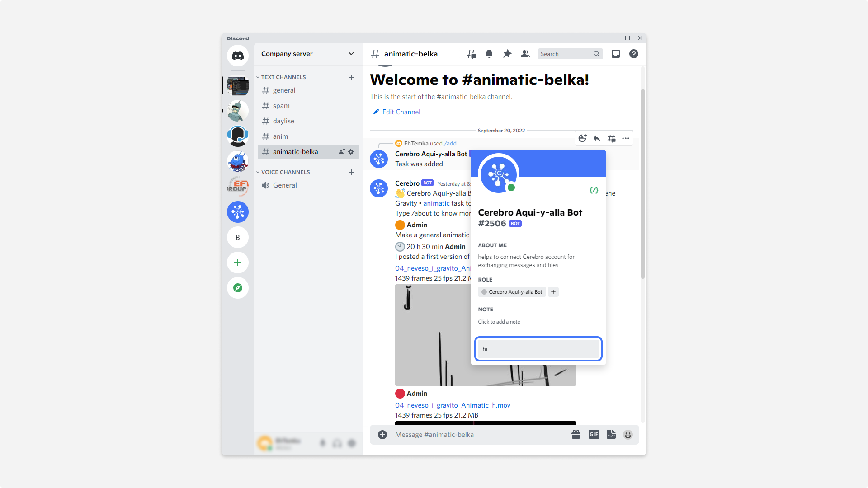Open the headset avatar server icon
The width and height of the screenshot is (868, 488).
[238, 136]
